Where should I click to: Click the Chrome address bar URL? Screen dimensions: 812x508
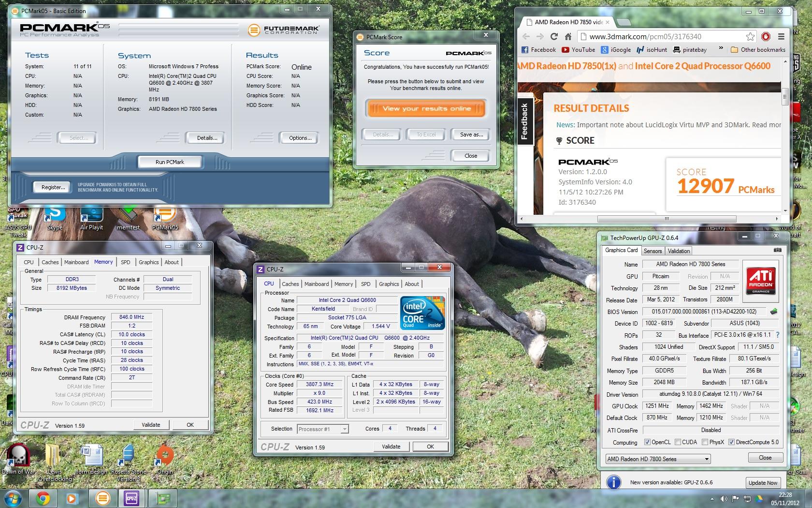click(645, 36)
